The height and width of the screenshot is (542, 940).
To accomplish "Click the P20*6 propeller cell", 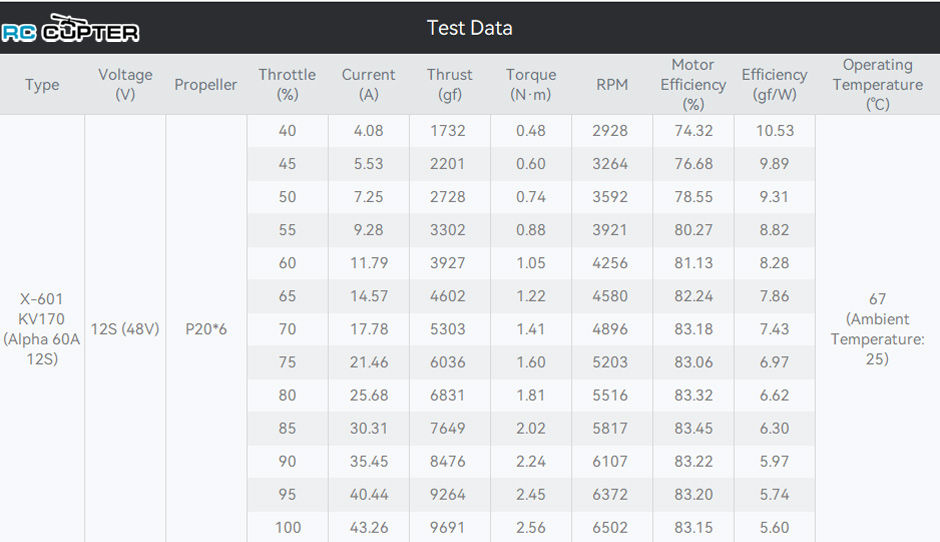I will coord(206,329).
